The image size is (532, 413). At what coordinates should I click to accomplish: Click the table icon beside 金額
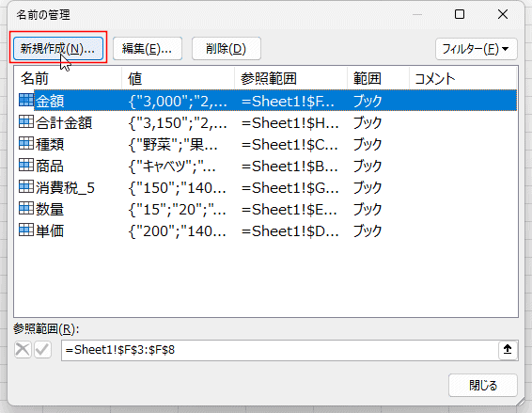click(x=26, y=100)
